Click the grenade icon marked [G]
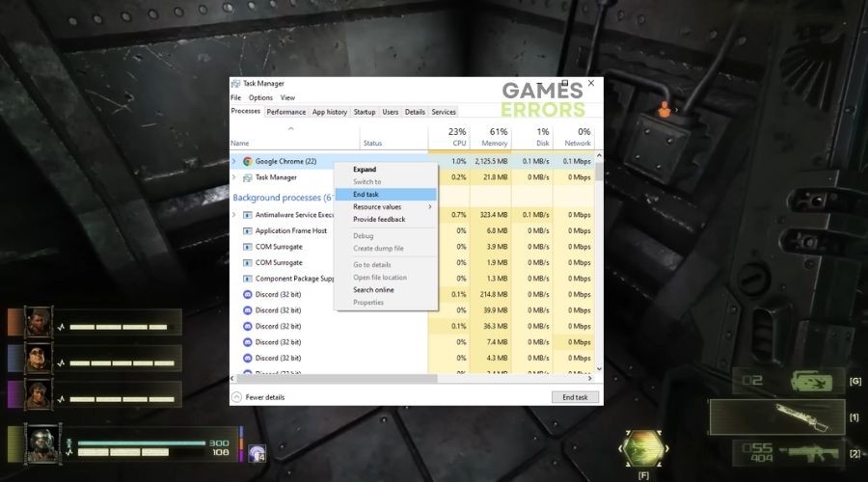Image resolution: width=868 pixels, height=482 pixels. click(811, 382)
